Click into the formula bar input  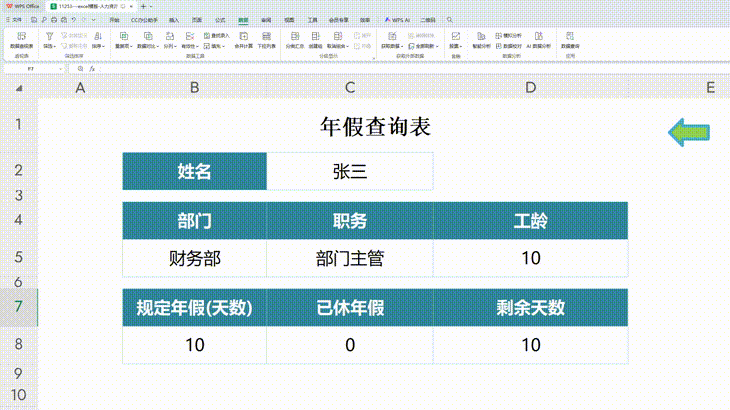(414, 69)
